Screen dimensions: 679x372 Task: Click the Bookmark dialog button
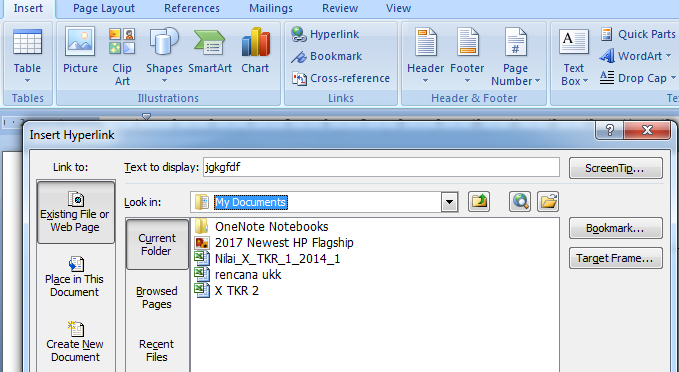tap(615, 228)
